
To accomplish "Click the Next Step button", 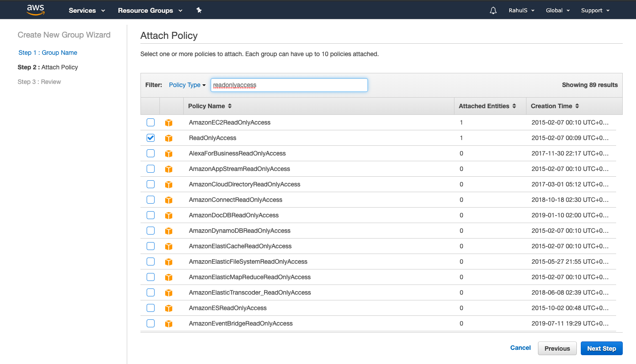I will 602,348.
